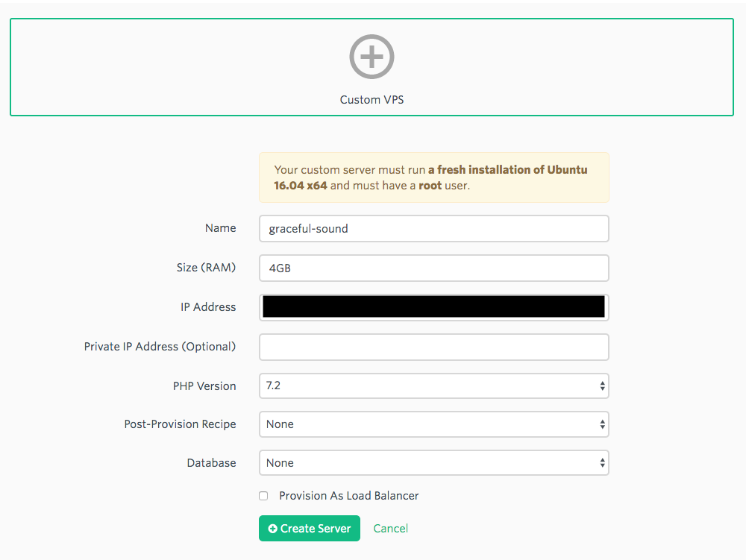Image resolution: width=746 pixels, height=560 pixels.
Task: Click the IP Address input field
Action: (x=434, y=307)
